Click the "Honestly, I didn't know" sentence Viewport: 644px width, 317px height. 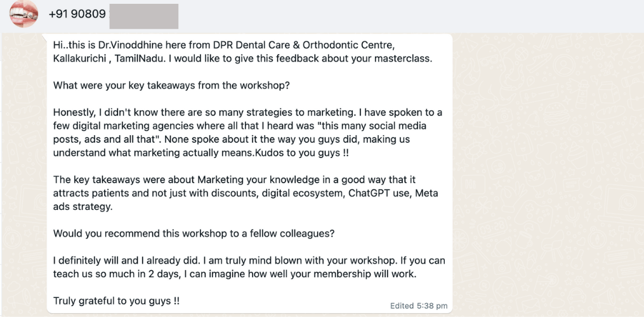(107, 112)
